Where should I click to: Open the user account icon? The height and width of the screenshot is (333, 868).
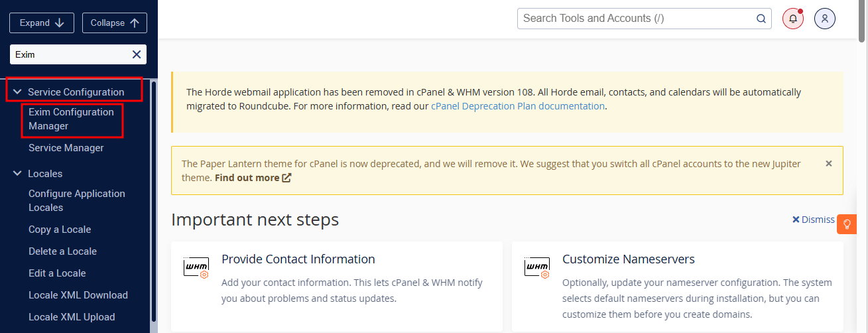click(825, 19)
